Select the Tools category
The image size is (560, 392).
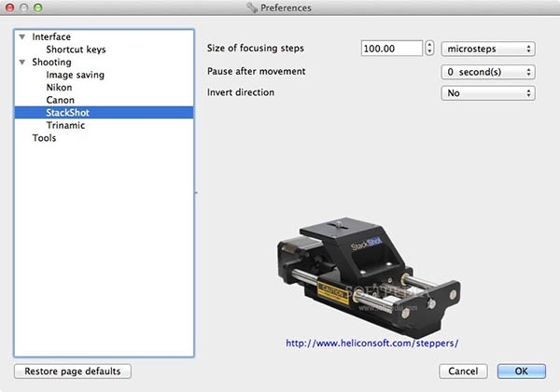pos(44,138)
